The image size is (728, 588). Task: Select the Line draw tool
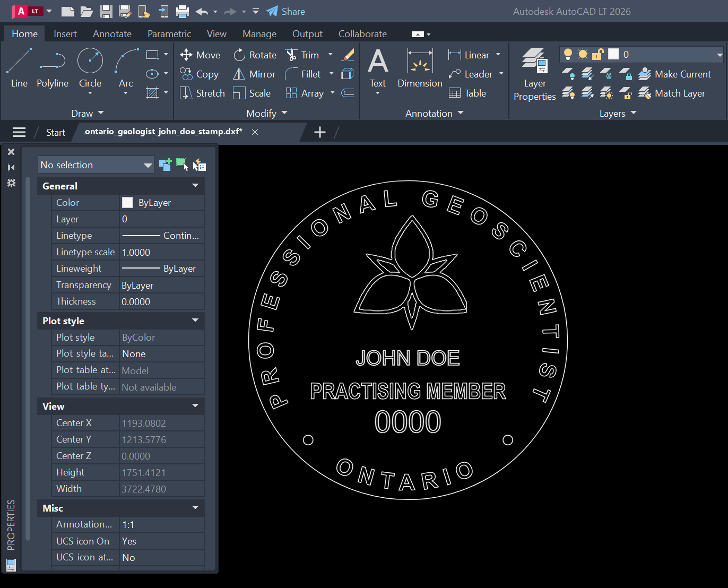tap(19, 67)
